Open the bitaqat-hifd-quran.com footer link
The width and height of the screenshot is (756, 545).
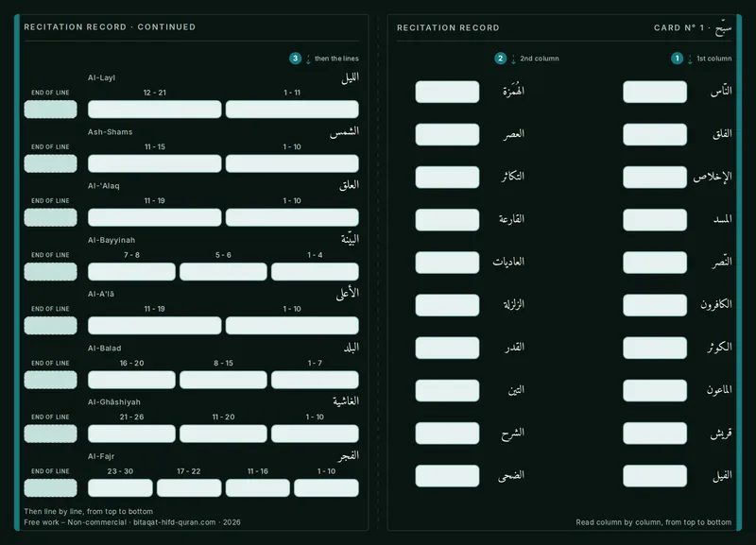175,522
